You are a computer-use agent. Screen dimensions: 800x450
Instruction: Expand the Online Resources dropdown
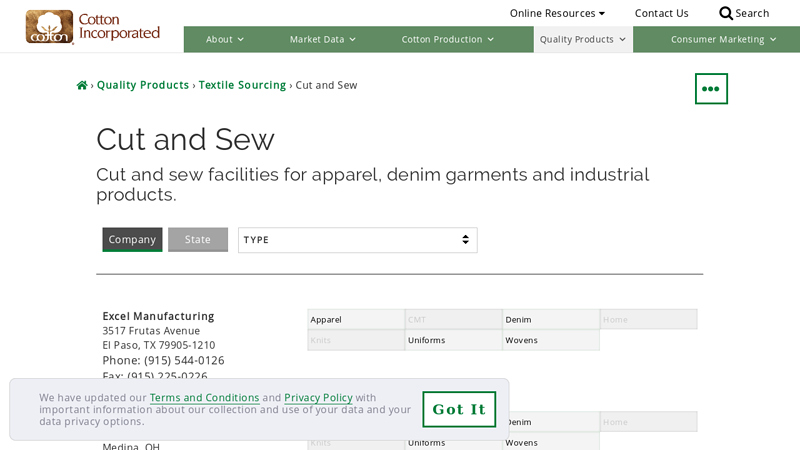point(557,13)
